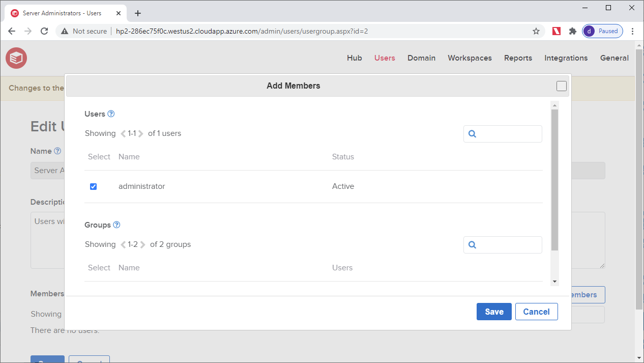Image resolution: width=644 pixels, height=363 pixels.
Task: Cancel the Add Members dialog
Action: coord(536,311)
